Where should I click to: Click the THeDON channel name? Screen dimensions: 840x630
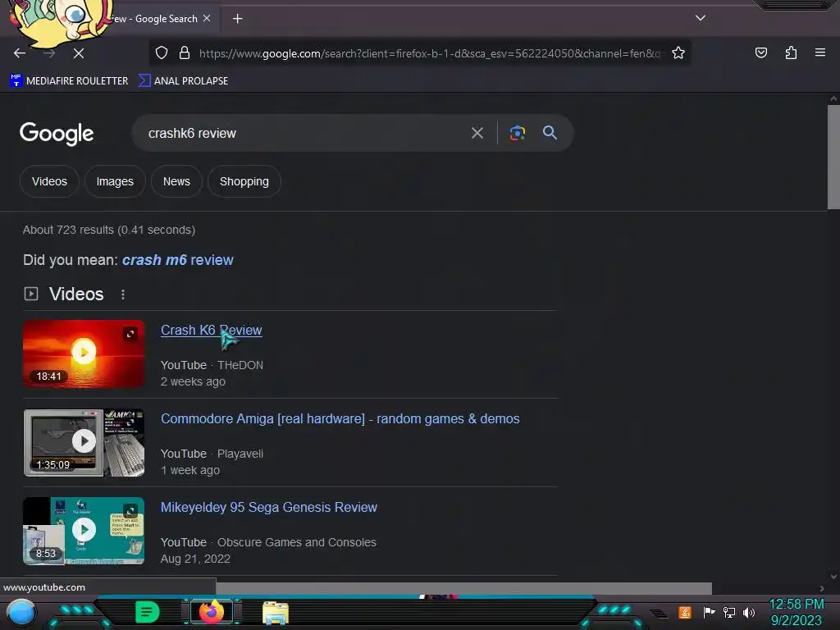click(240, 365)
